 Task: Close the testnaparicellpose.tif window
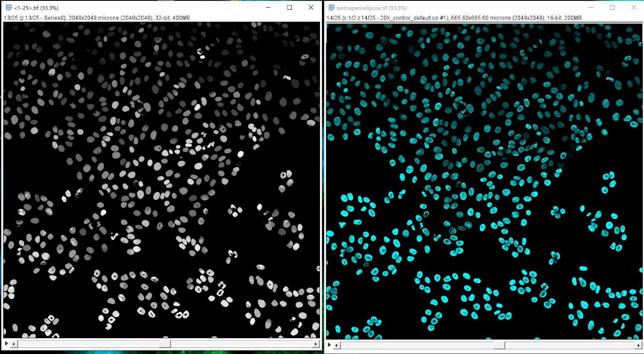coord(634,8)
